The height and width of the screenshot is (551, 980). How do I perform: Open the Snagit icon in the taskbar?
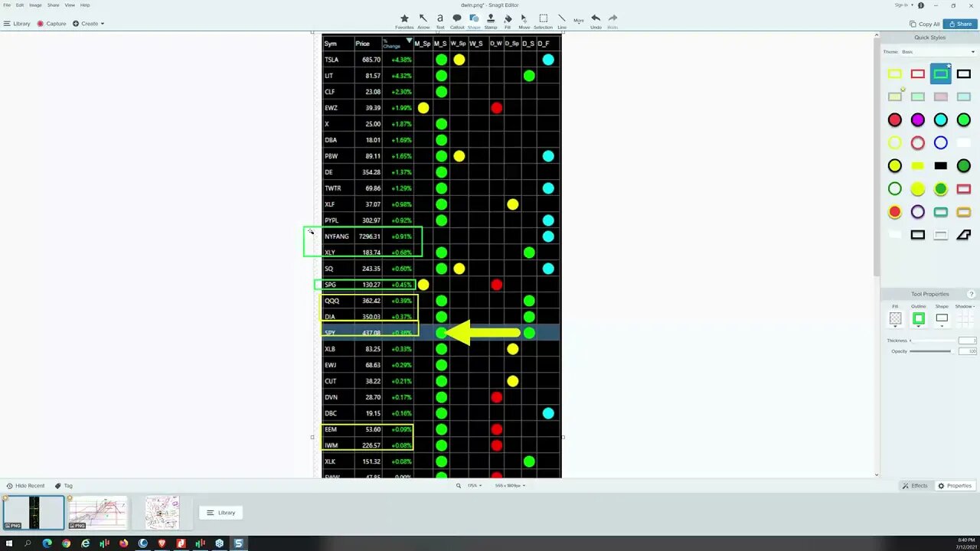(x=239, y=543)
